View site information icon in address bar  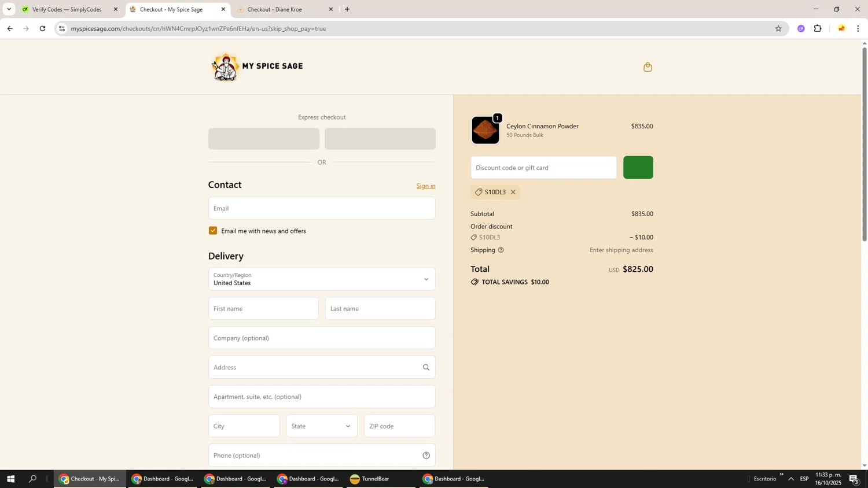(x=62, y=28)
